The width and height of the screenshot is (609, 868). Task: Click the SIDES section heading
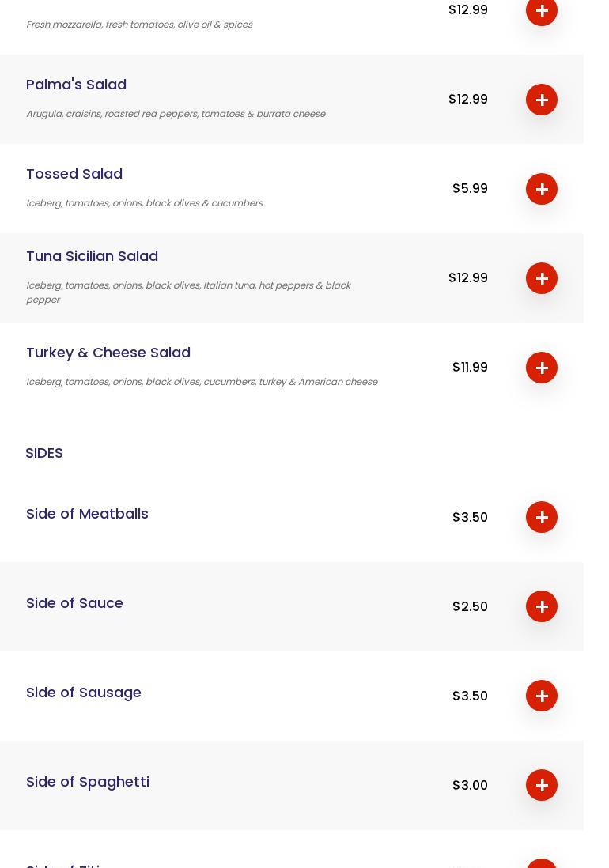(44, 453)
